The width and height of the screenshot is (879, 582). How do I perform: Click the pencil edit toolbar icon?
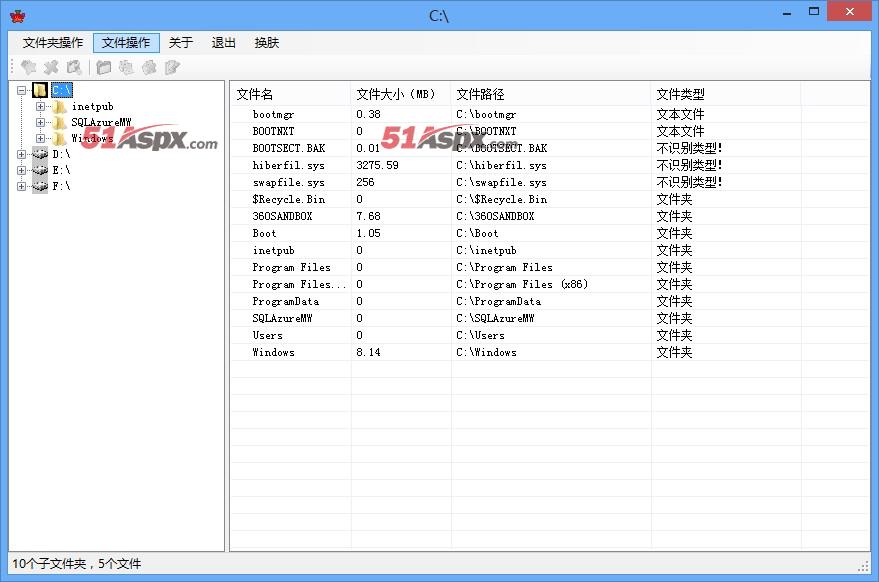172,67
